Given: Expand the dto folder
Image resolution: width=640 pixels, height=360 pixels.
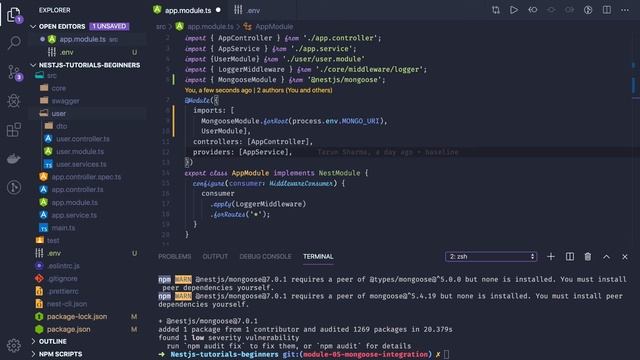Looking at the screenshot, I should click(x=62, y=126).
